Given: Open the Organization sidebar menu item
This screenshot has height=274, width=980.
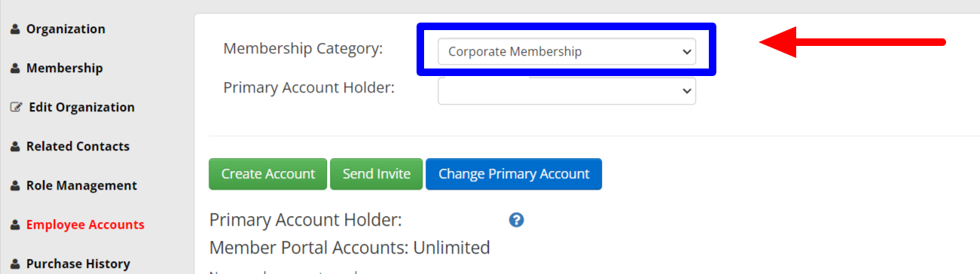Looking at the screenshot, I should click(x=66, y=29).
